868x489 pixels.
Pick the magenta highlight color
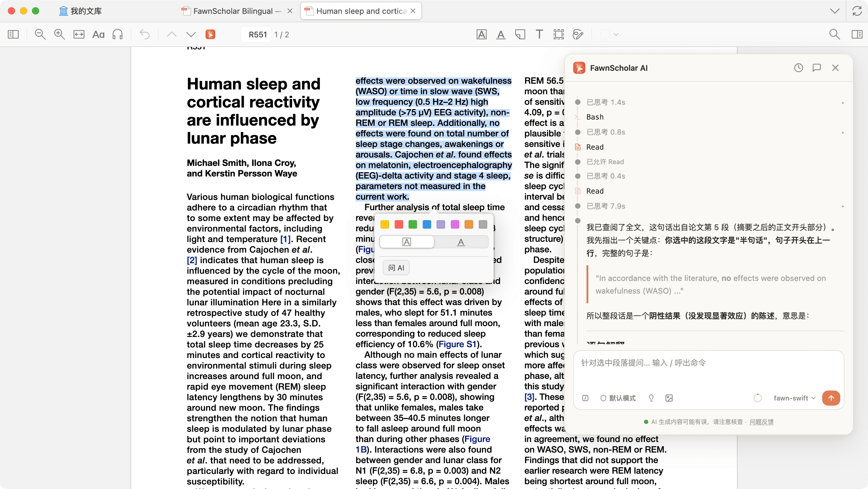(454, 224)
